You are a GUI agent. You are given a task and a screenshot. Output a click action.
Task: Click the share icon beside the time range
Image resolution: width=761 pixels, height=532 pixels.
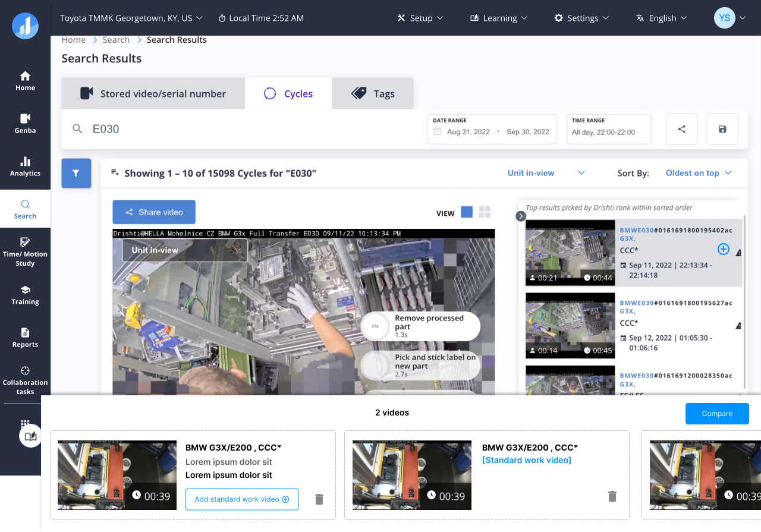681,129
